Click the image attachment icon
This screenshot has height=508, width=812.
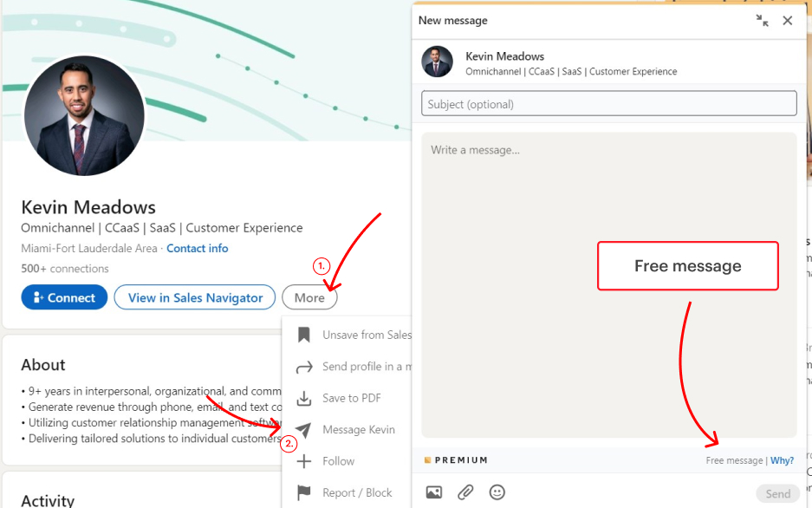[x=434, y=492]
